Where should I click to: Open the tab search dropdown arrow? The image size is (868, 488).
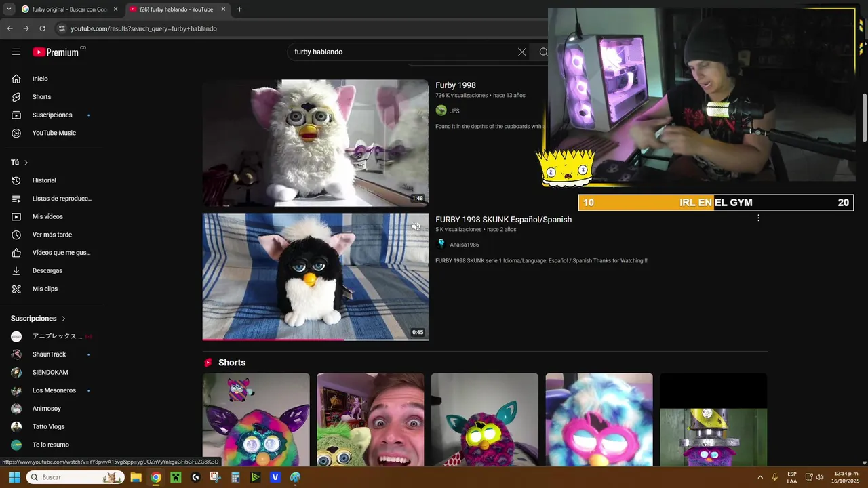9,9
